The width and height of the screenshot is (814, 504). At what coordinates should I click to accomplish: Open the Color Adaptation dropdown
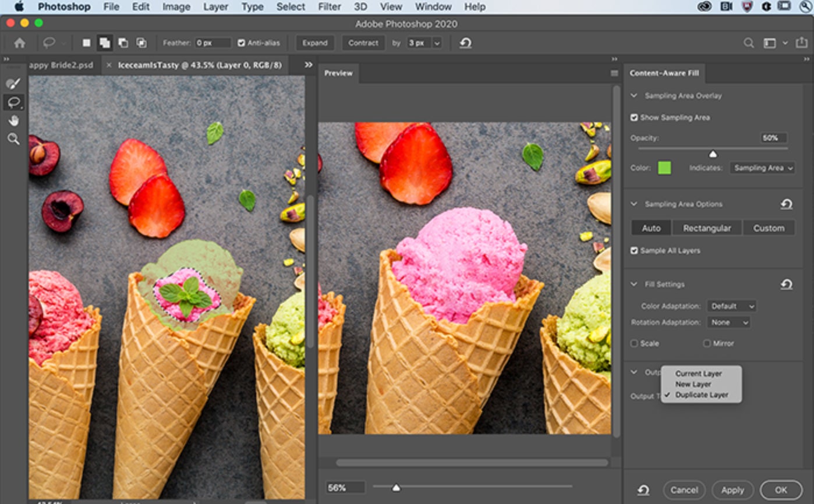731,306
